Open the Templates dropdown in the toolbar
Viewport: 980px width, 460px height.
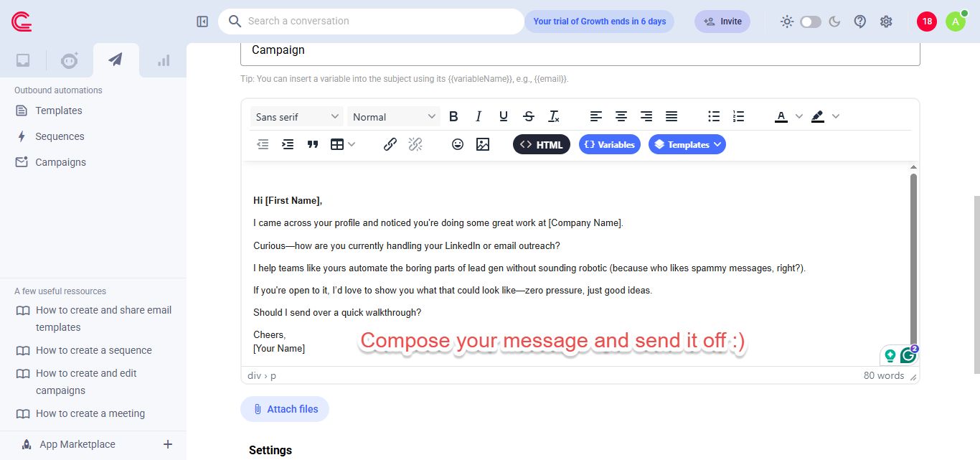(x=687, y=144)
